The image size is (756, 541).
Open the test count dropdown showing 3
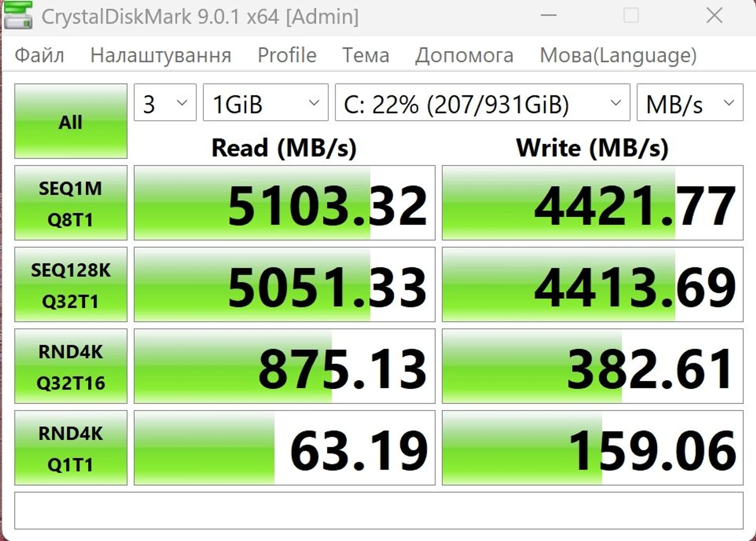point(165,102)
